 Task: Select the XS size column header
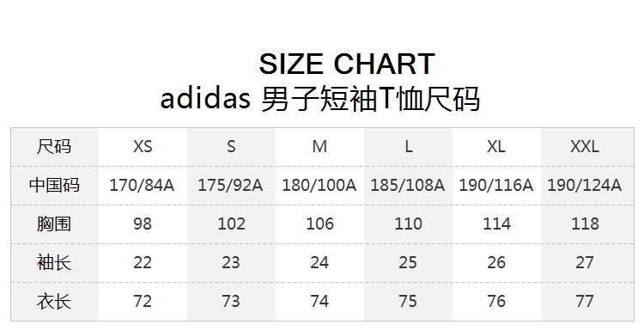(143, 146)
